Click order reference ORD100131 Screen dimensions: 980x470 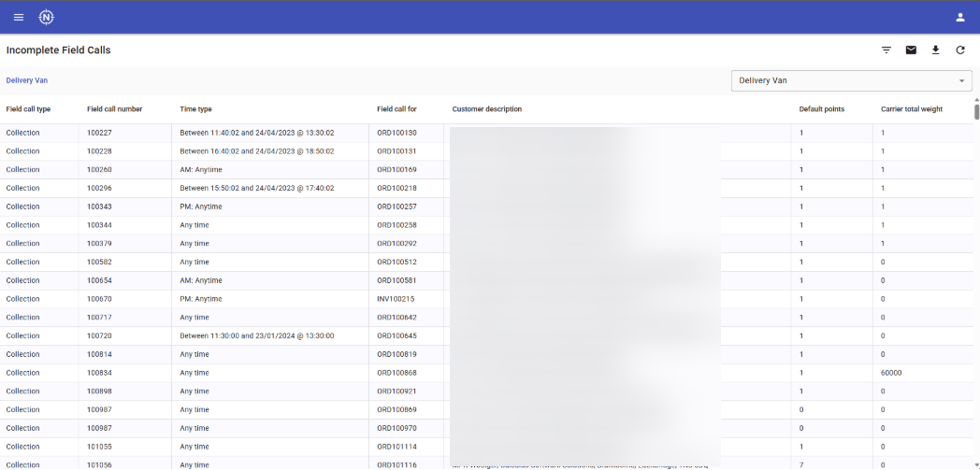pyautogui.click(x=396, y=151)
